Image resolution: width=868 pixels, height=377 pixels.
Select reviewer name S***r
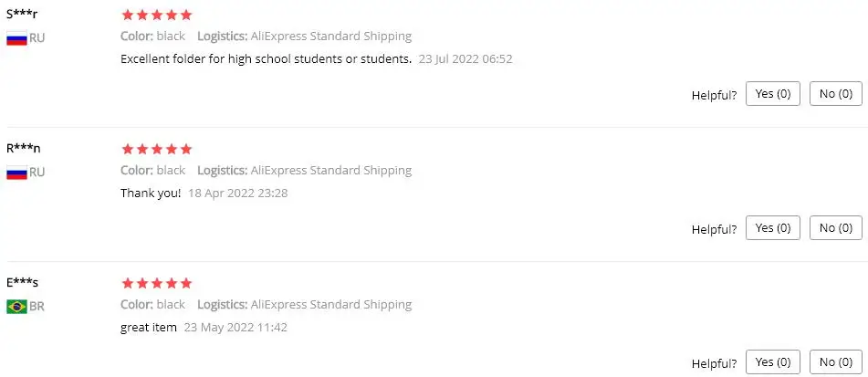point(22,14)
